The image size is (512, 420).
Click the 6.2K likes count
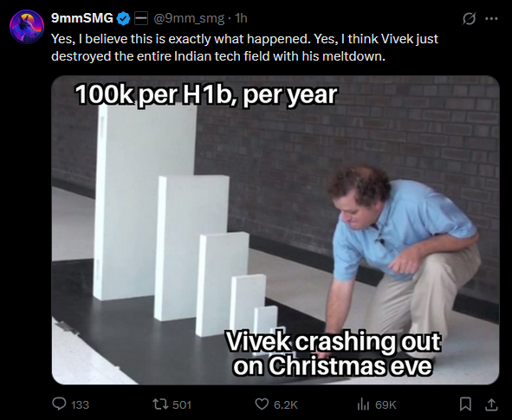pos(285,404)
